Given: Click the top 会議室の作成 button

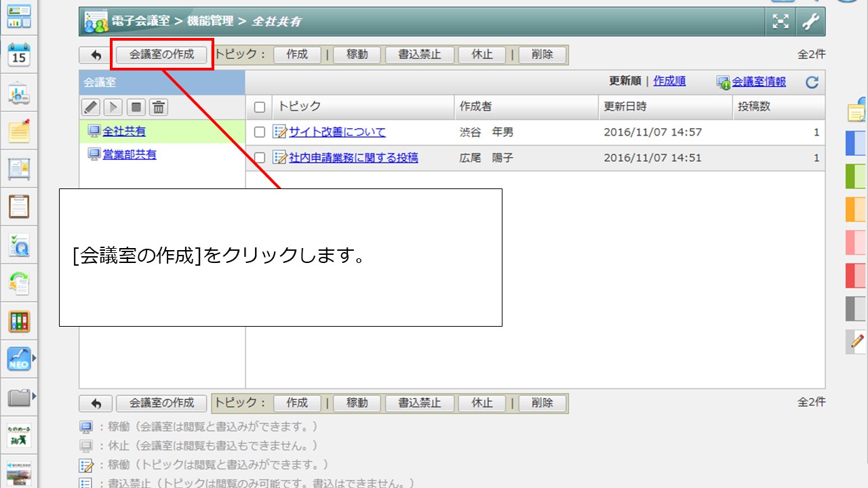Looking at the screenshot, I should click(x=161, y=55).
